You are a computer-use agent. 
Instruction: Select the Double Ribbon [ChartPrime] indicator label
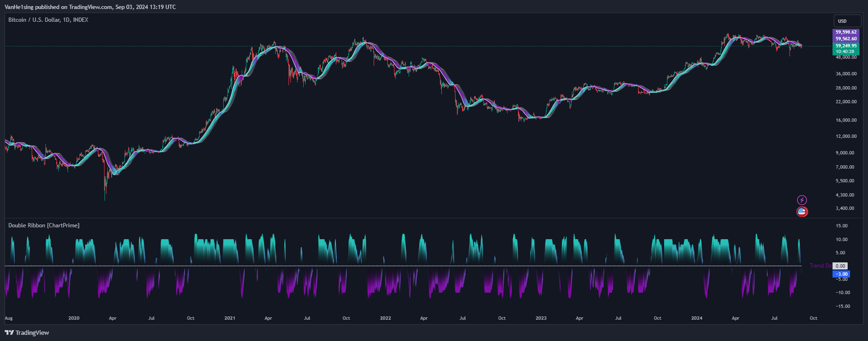point(44,225)
